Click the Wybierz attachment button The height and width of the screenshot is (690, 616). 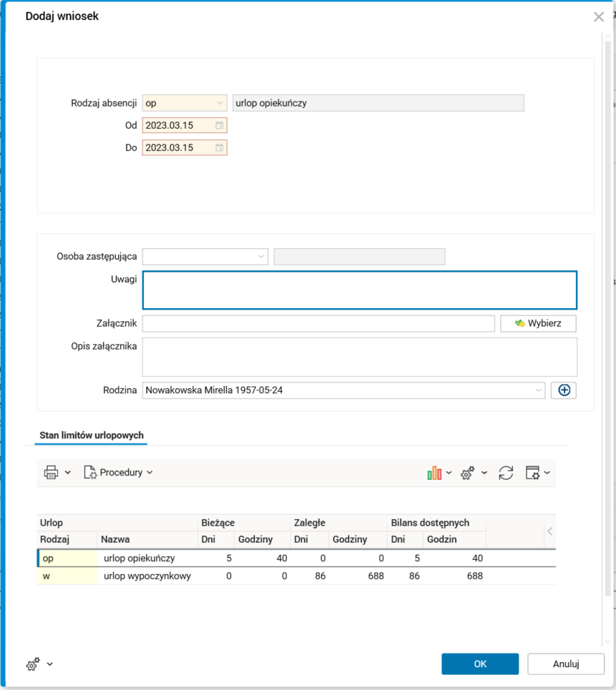pos(538,323)
